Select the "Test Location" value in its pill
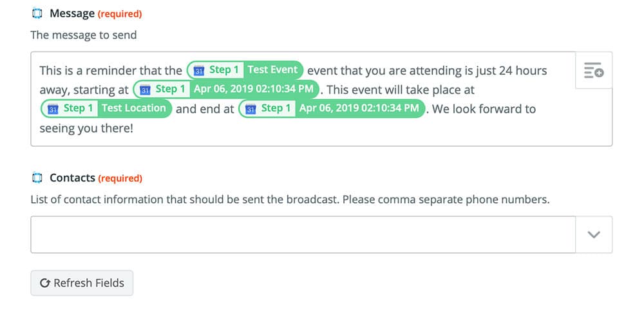 (134, 109)
